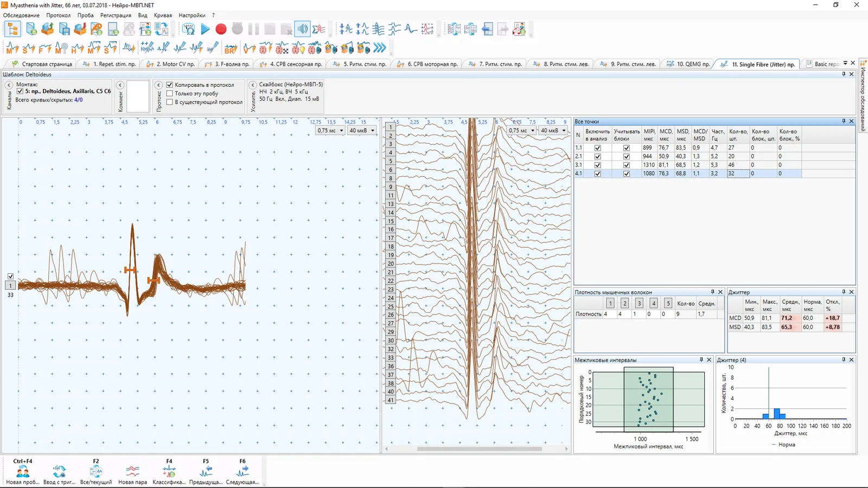Click the impedance meter icon
Screen dimensions: 868x488
188,29
